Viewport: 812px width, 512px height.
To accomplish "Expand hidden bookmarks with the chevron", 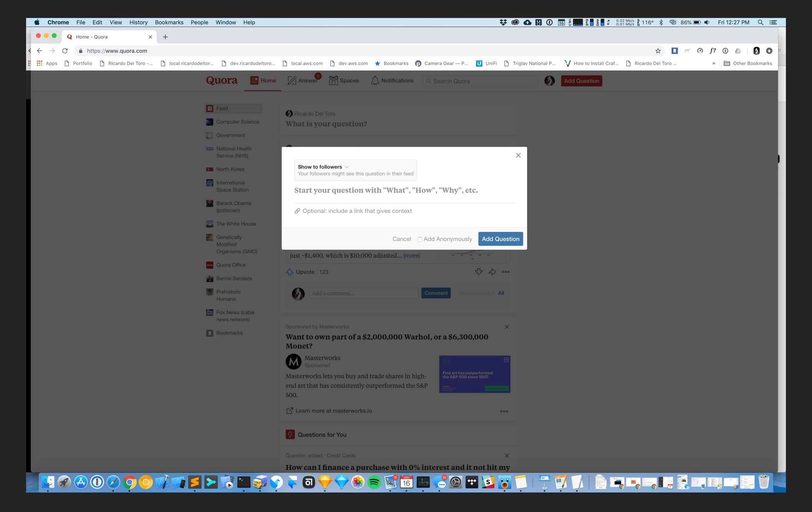I will 713,63.
